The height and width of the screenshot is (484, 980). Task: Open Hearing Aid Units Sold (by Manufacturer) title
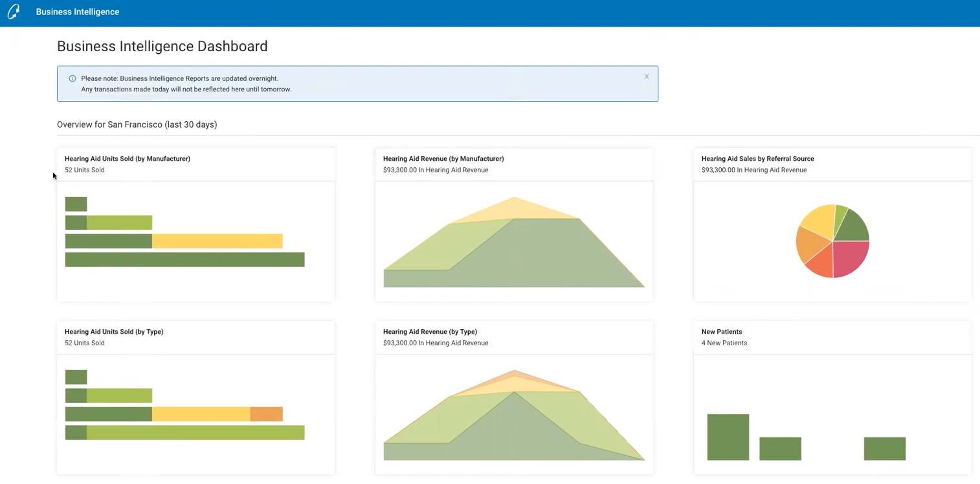128,159
